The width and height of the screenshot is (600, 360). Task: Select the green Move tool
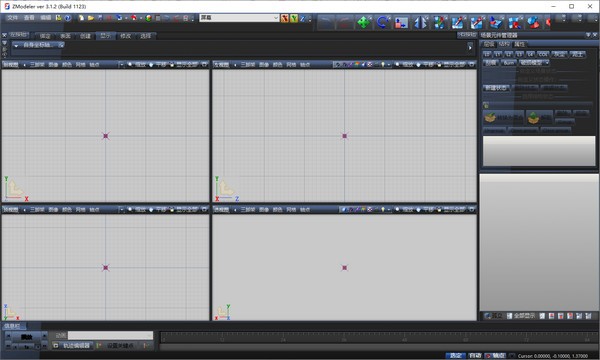[x=363, y=22]
